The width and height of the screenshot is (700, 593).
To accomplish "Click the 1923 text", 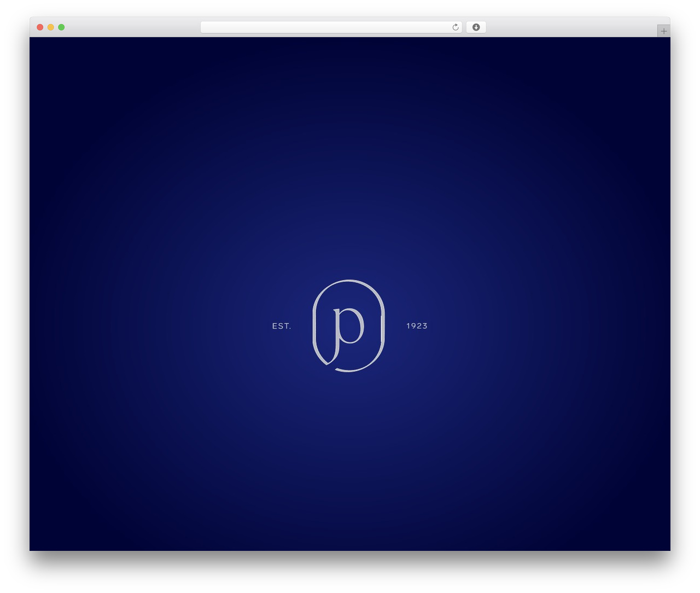I will 417,325.
